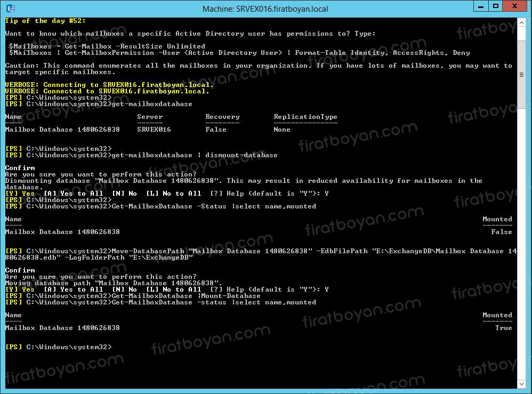The width and height of the screenshot is (532, 394).
Task: Click the 'Tip of the day #52:' line
Action: tap(45, 21)
